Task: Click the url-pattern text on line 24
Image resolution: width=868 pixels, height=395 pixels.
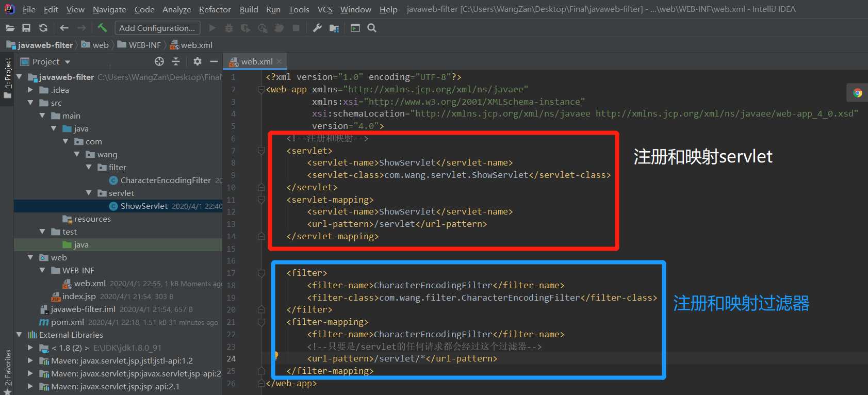Action: [x=402, y=358]
